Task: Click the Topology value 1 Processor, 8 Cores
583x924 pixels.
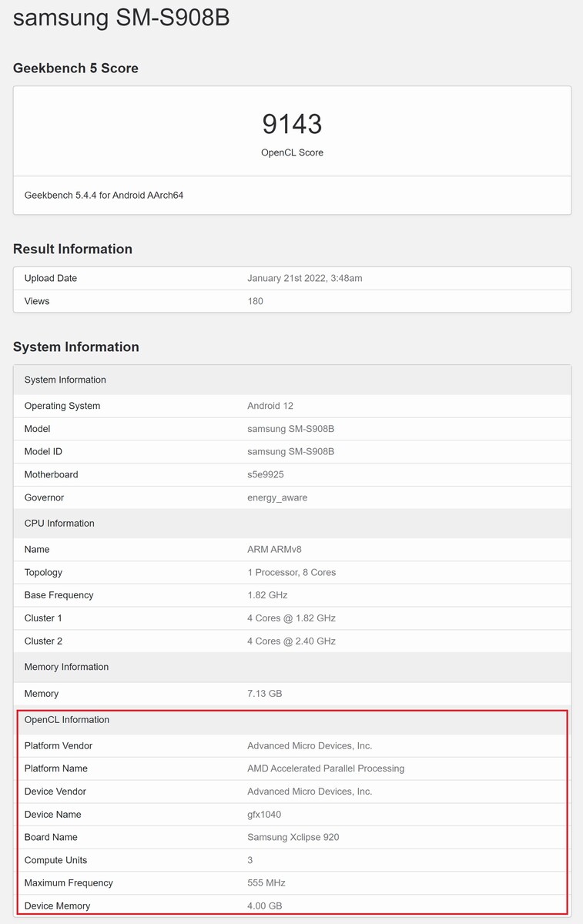Action: [x=291, y=572]
